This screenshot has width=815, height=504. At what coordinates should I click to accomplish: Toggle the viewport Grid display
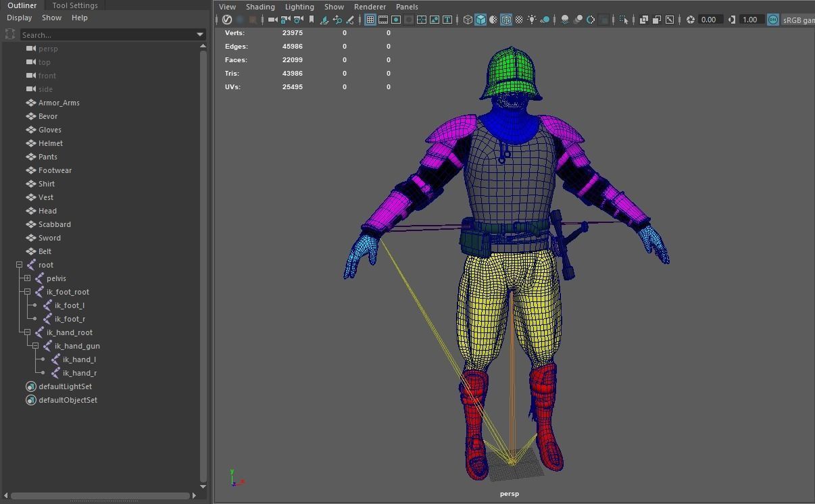pos(370,20)
